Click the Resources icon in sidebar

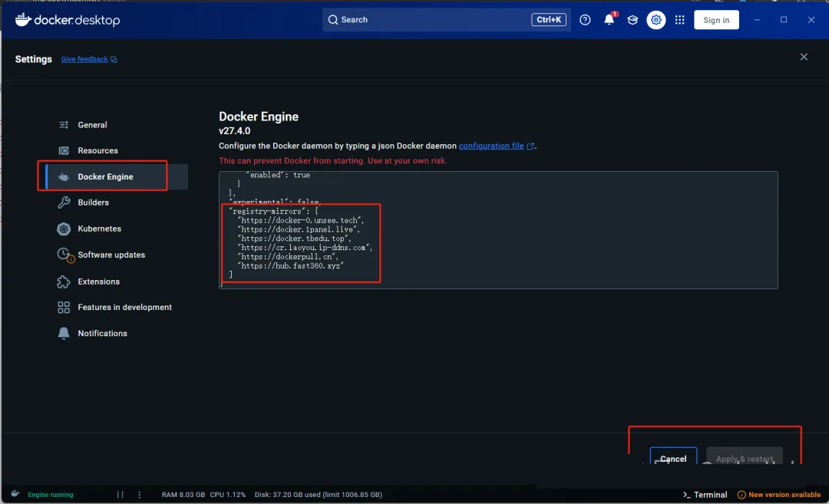tap(64, 150)
